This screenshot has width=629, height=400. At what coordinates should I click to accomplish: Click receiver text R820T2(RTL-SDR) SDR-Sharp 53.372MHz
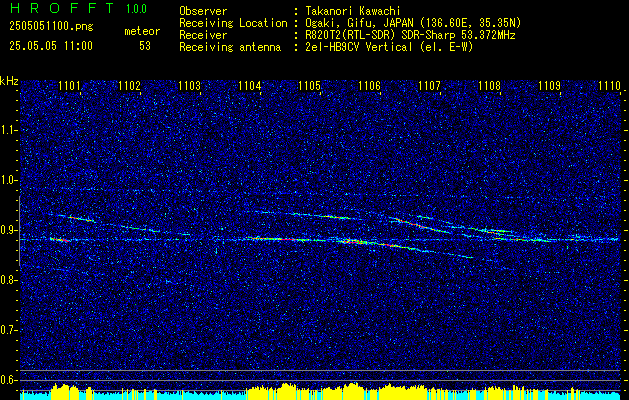[410, 35]
